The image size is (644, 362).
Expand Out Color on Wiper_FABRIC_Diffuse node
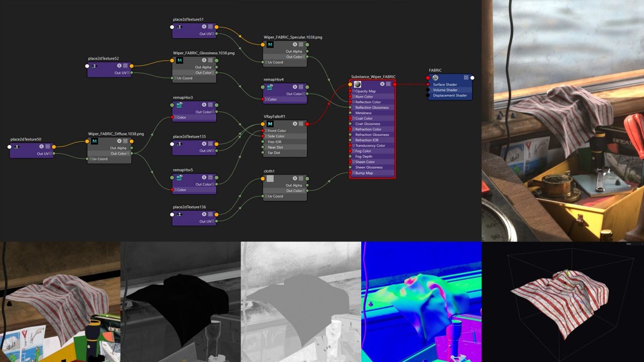(129, 153)
